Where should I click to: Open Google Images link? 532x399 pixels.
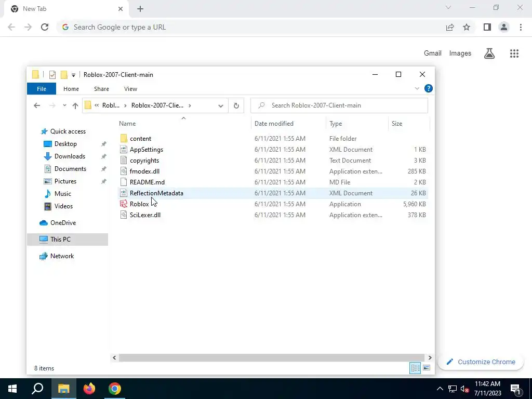coord(460,54)
